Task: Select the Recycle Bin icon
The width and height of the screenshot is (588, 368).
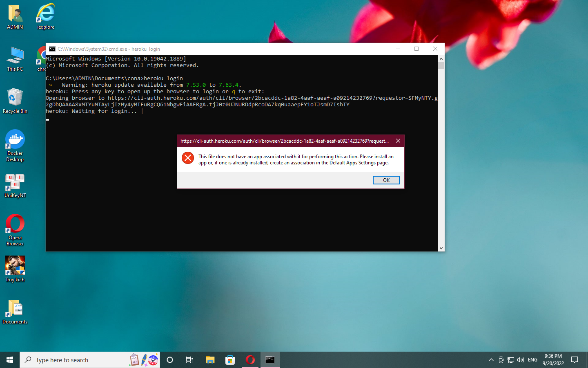Action: pyautogui.click(x=15, y=101)
